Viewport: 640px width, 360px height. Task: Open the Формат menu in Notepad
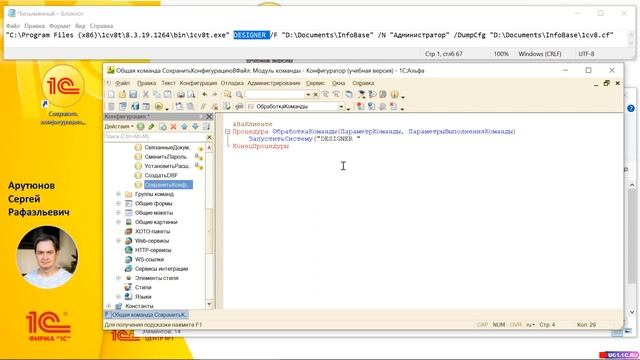[60, 26]
